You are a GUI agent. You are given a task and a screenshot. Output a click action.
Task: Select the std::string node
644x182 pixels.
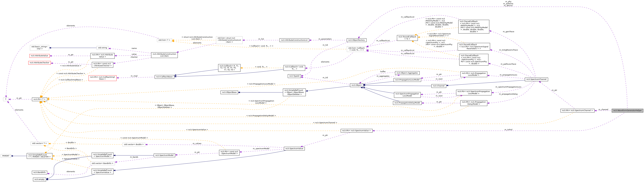tap(102, 48)
